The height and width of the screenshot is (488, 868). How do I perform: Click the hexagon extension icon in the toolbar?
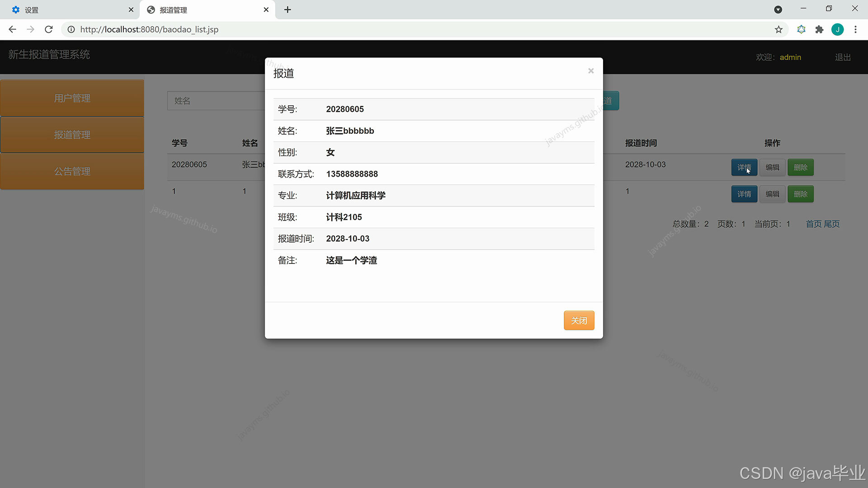click(x=801, y=29)
